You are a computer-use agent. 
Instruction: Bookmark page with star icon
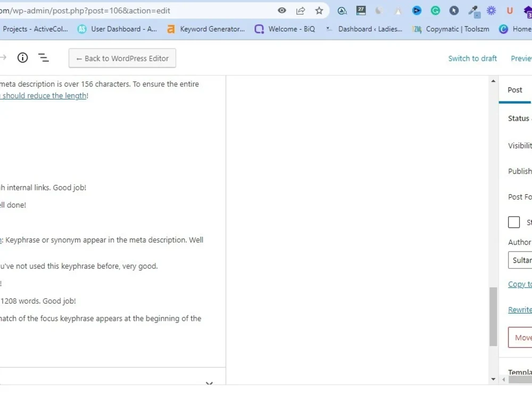coord(319,11)
